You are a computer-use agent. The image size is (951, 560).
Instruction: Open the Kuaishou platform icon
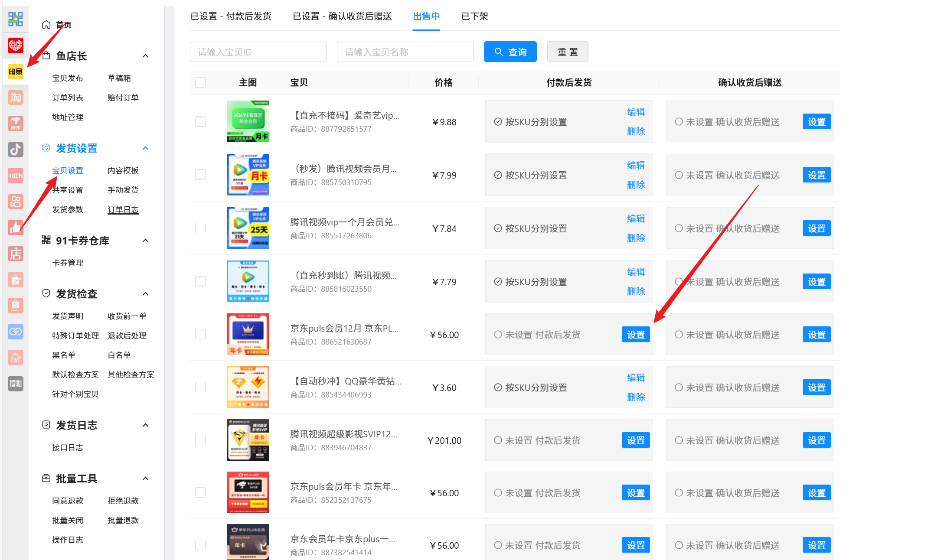[16, 202]
